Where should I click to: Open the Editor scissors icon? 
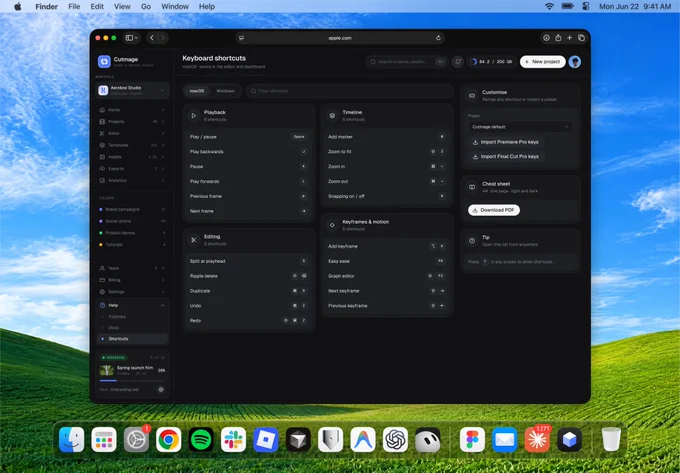tap(102, 134)
